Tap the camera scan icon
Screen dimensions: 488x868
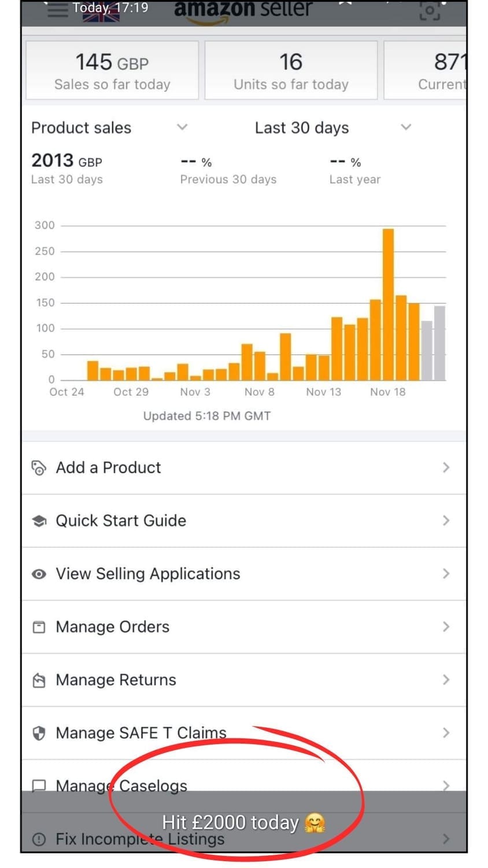pyautogui.click(x=429, y=11)
